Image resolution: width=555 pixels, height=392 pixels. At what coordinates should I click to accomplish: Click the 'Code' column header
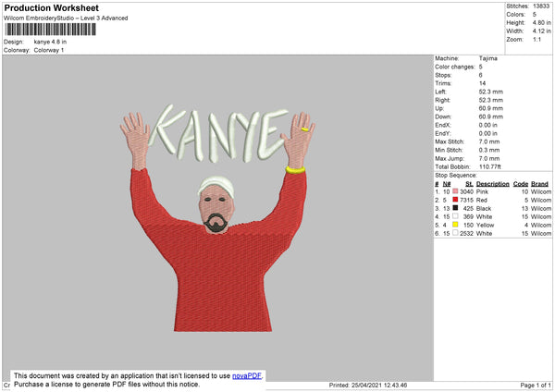click(x=521, y=184)
